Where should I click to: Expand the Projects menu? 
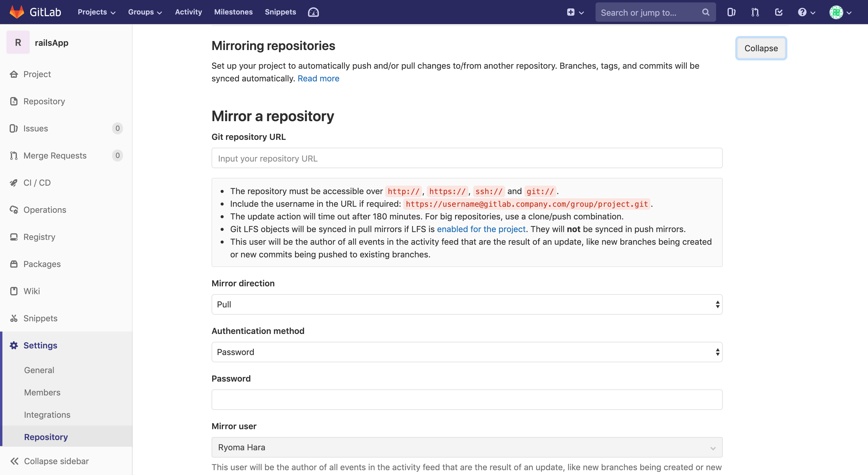pos(96,12)
